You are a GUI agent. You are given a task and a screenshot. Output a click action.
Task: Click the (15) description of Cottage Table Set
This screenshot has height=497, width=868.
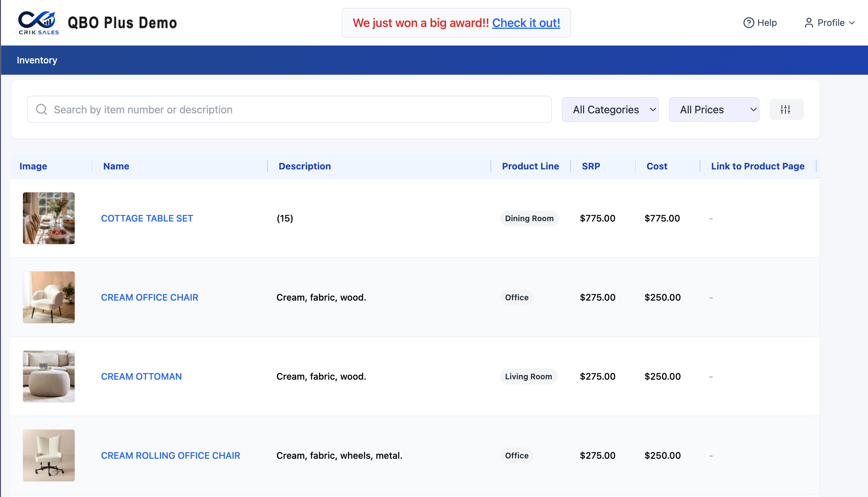pos(285,218)
